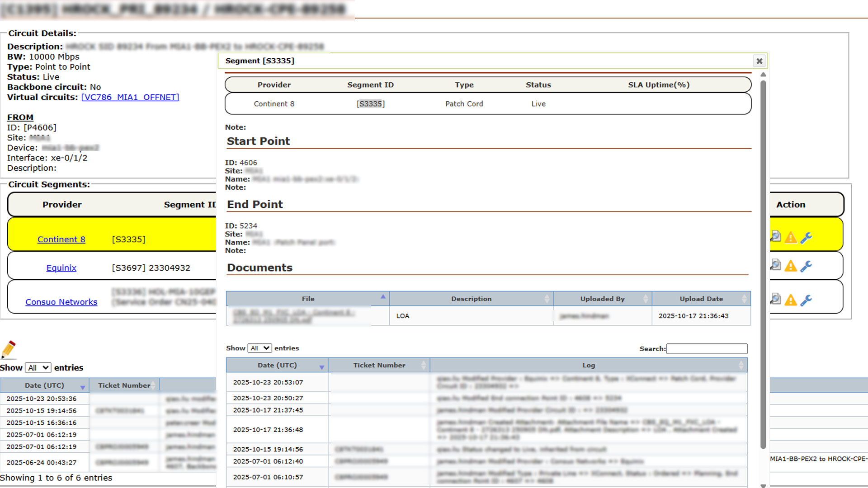Image resolution: width=868 pixels, height=488 pixels.
Task: Click the warning triangle icon in Equinix row
Action: [791, 266]
